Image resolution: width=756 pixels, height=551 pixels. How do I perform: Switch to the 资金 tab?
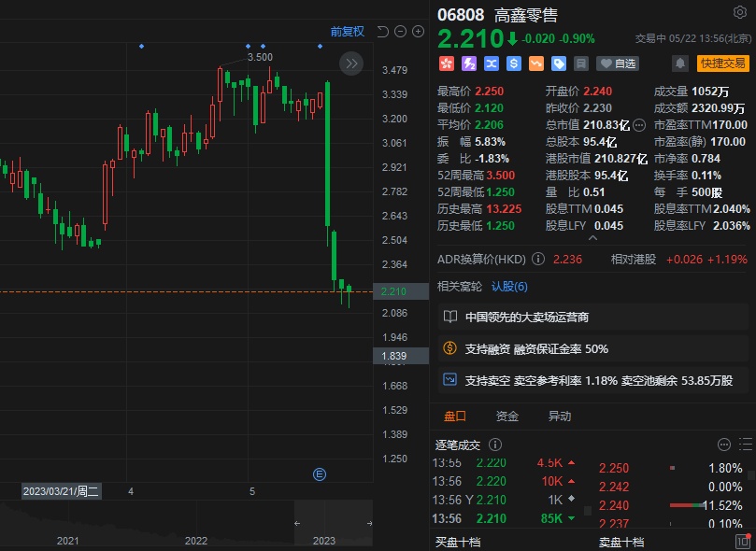[507, 417]
